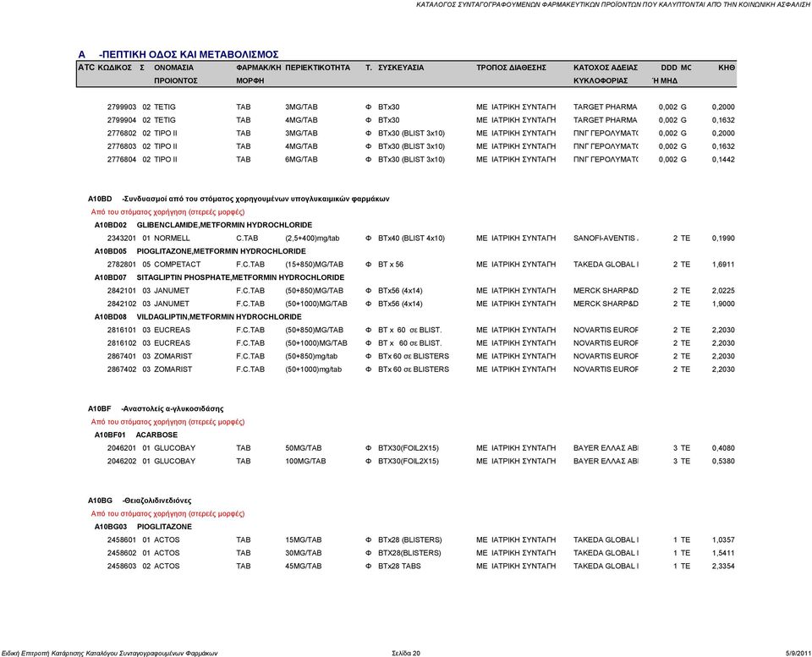Click SANOFI-AVENTIS license holder cell
The width and height of the screenshot is (812, 657).
(606, 238)
